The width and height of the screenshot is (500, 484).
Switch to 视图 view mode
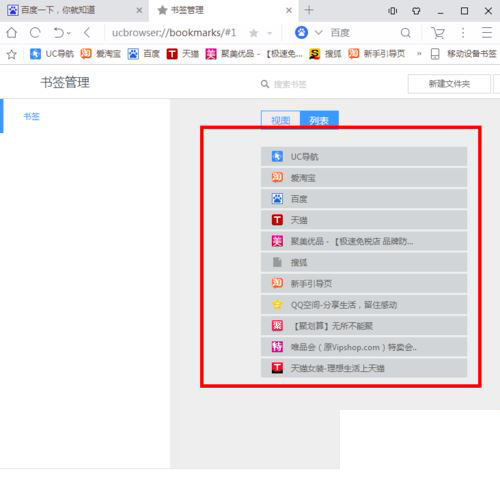coord(281,120)
